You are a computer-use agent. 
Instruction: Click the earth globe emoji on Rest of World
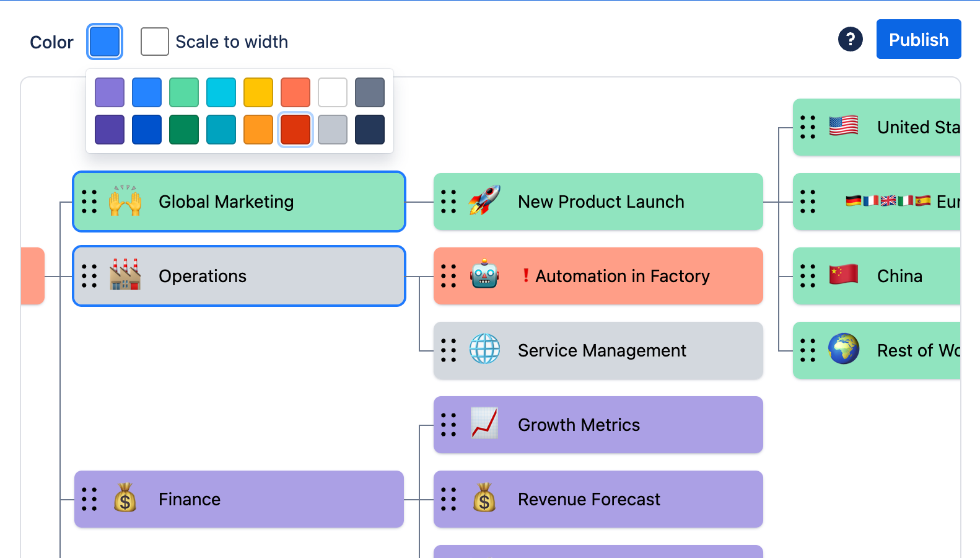[x=844, y=348]
